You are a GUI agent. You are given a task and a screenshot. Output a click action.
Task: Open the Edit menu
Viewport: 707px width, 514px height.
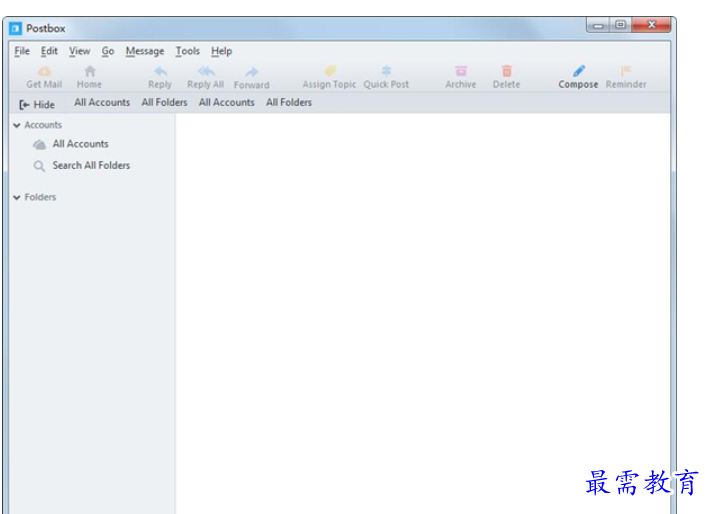(49, 51)
